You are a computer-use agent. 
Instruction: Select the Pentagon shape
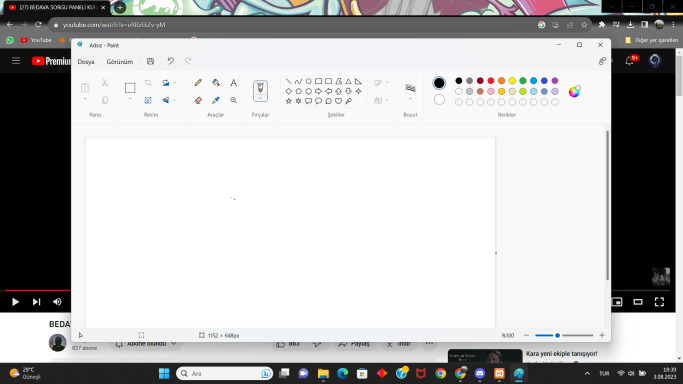(x=298, y=91)
